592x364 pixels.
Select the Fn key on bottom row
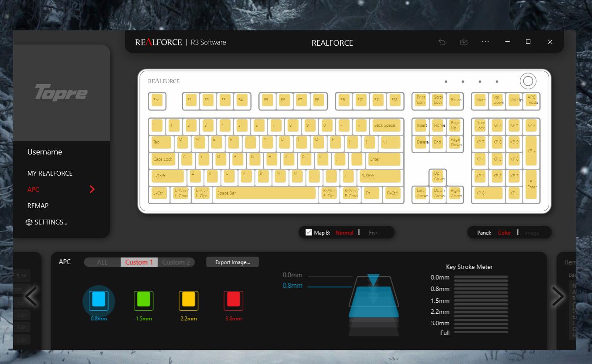pyautogui.click(x=371, y=193)
